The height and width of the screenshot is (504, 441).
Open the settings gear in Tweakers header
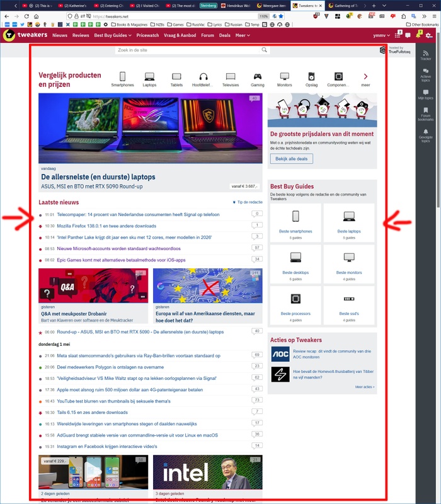pos(429,35)
